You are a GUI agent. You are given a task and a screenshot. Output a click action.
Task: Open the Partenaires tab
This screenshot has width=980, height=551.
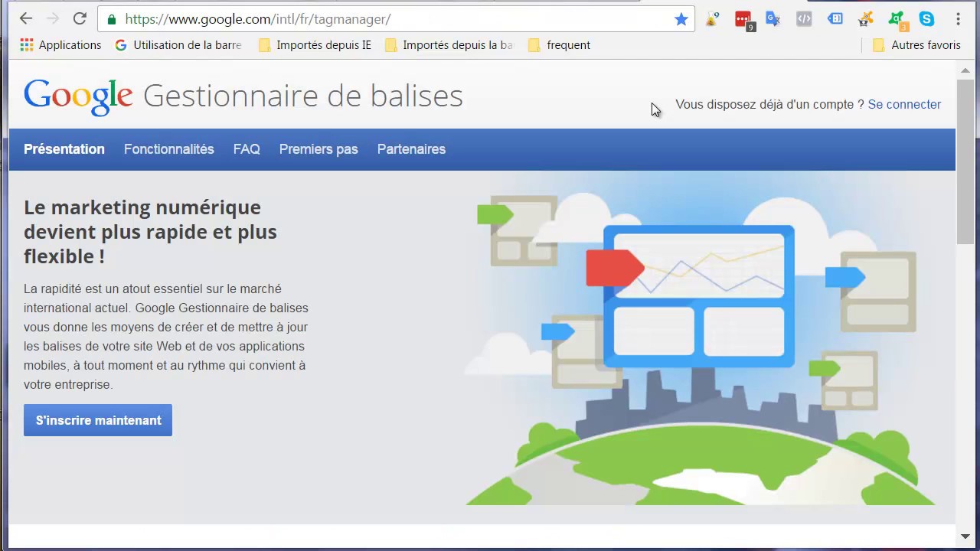point(411,149)
